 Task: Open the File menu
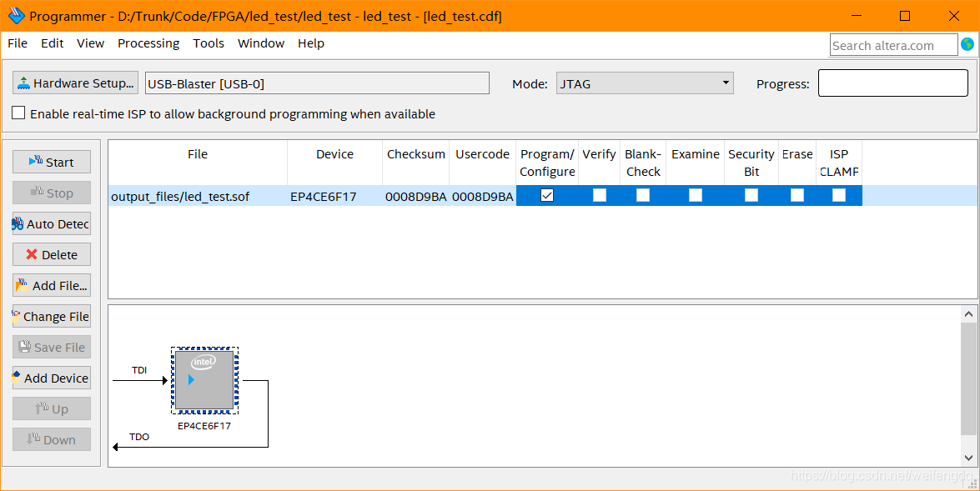(18, 43)
